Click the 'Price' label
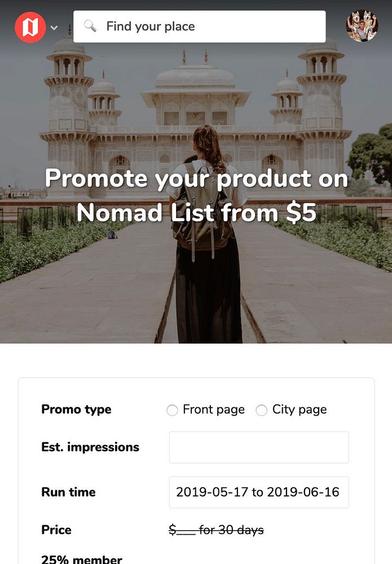Screen dimensions: 392x564 (x=56, y=530)
